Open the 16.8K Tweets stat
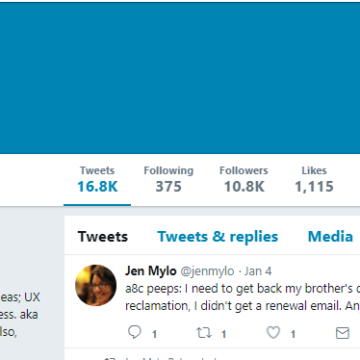Viewport: 360px width, 360px height. 97,180
